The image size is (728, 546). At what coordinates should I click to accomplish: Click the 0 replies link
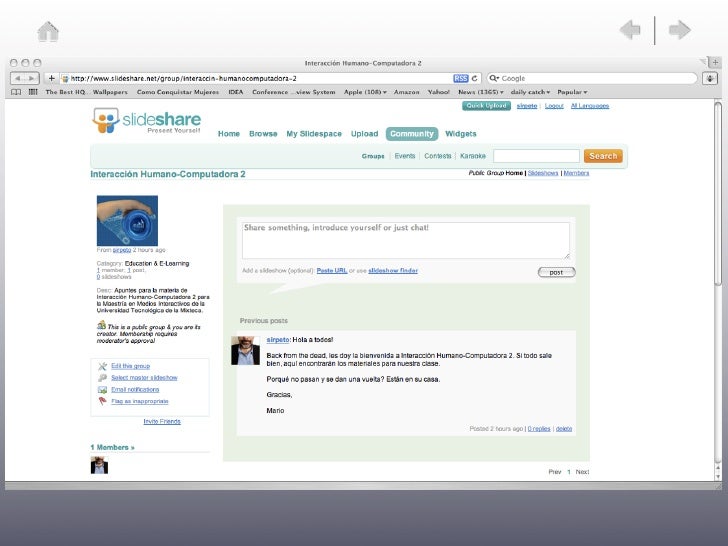click(x=539, y=429)
